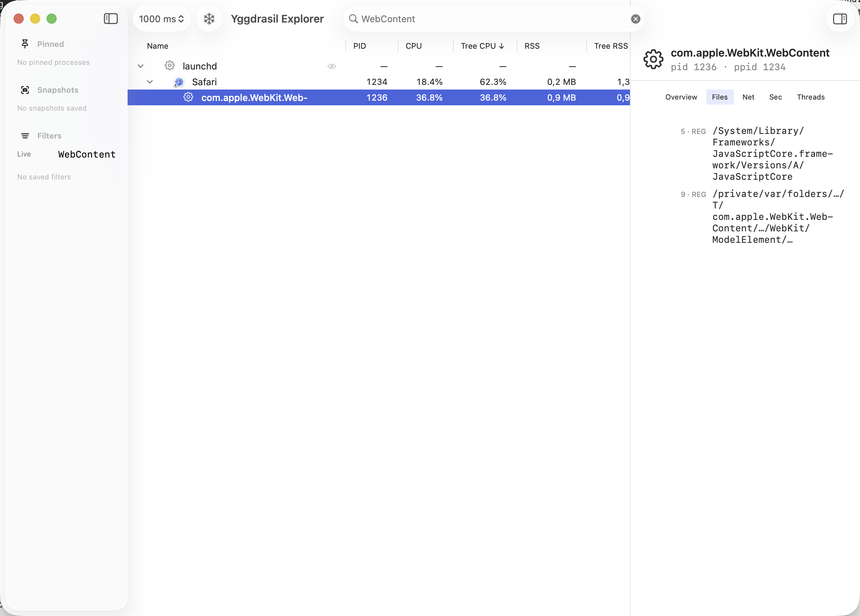
Task: Open the Sec tab
Action: click(775, 97)
